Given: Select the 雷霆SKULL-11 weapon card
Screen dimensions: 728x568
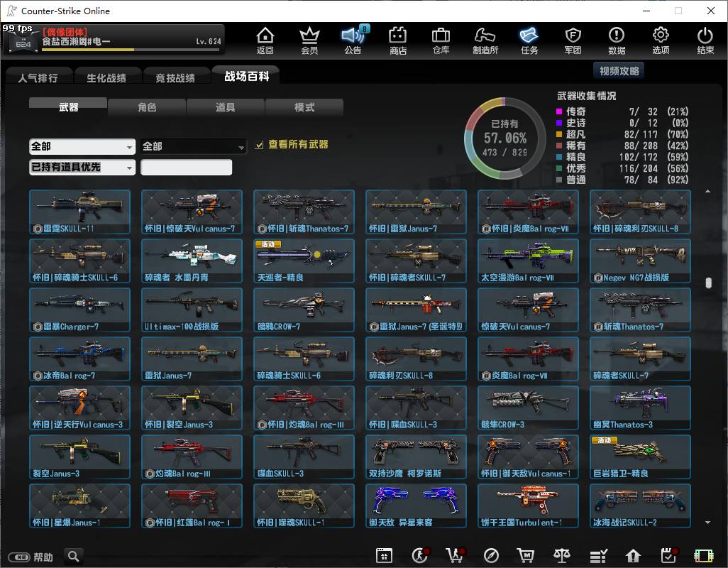Looking at the screenshot, I should 80,212.
